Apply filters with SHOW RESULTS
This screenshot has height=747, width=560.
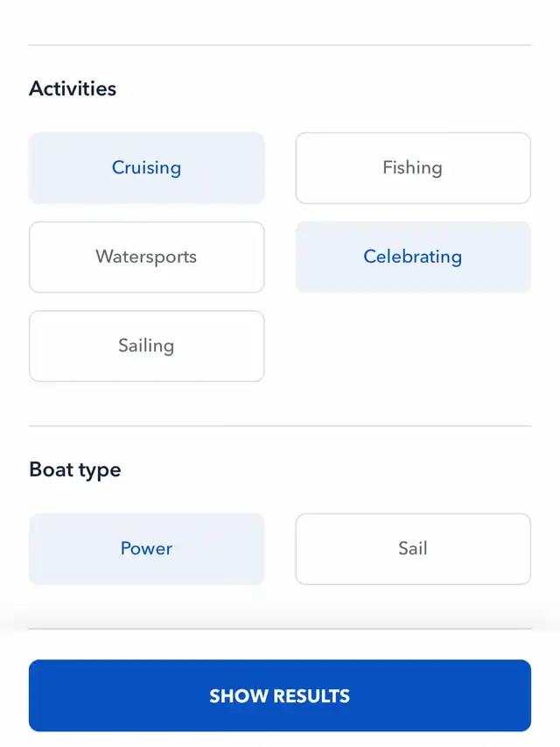[x=280, y=695]
